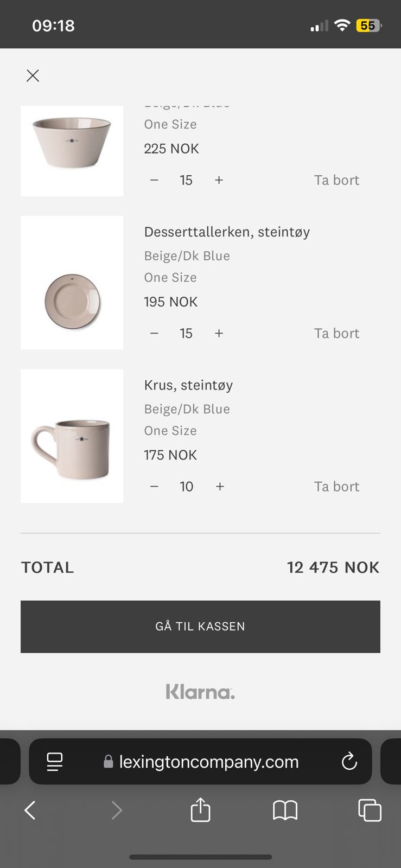The height and width of the screenshot is (868, 401).
Task: Open Safari page settings menu icon
Action: (x=55, y=762)
